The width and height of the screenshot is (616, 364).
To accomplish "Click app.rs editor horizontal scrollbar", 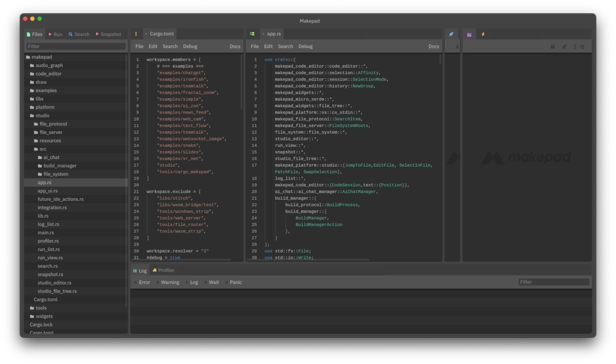I will click(x=309, y=260).
